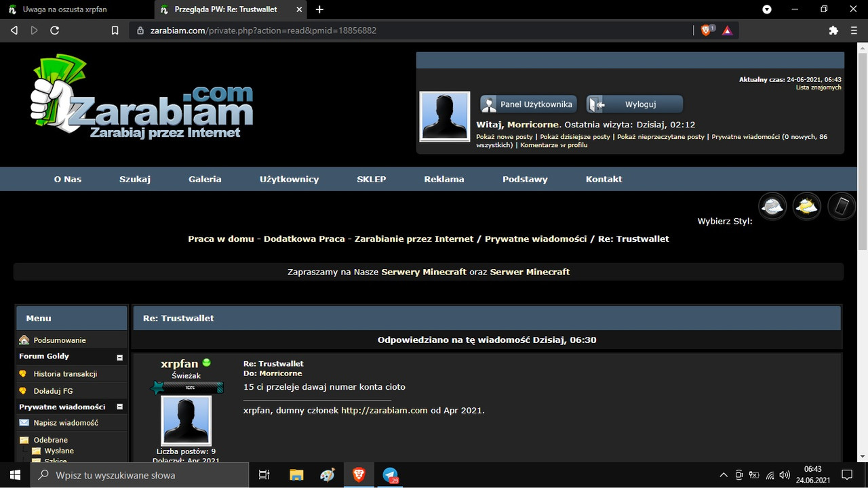Viewport: 868px width, 490px height.
Task: Click the volume speaker tray icon
Action: [x=785, y=475]
